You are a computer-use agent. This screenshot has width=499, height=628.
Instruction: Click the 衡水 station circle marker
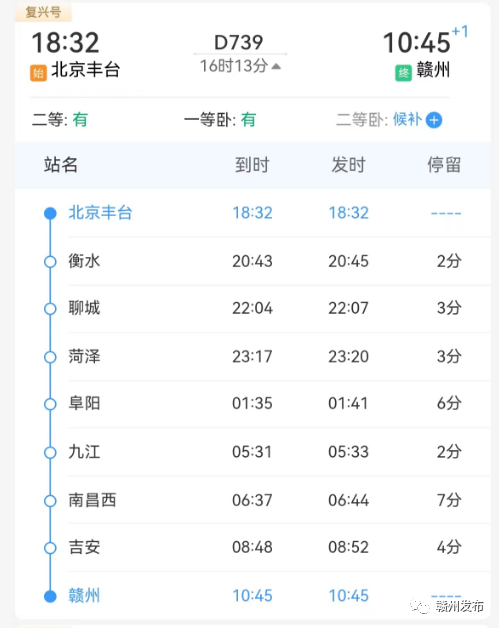[x=50, y=262]
